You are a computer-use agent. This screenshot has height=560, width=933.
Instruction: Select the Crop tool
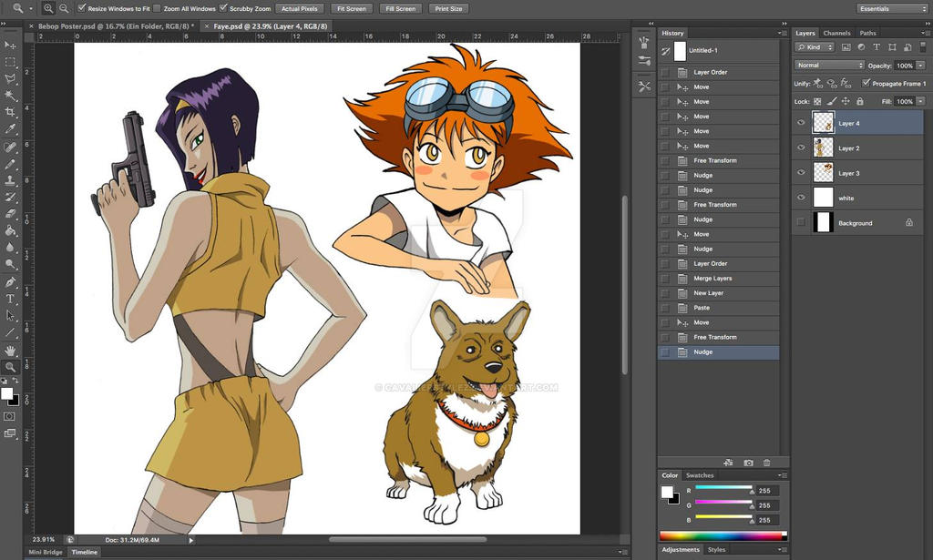pyautogui.click(x=10, y=112)
